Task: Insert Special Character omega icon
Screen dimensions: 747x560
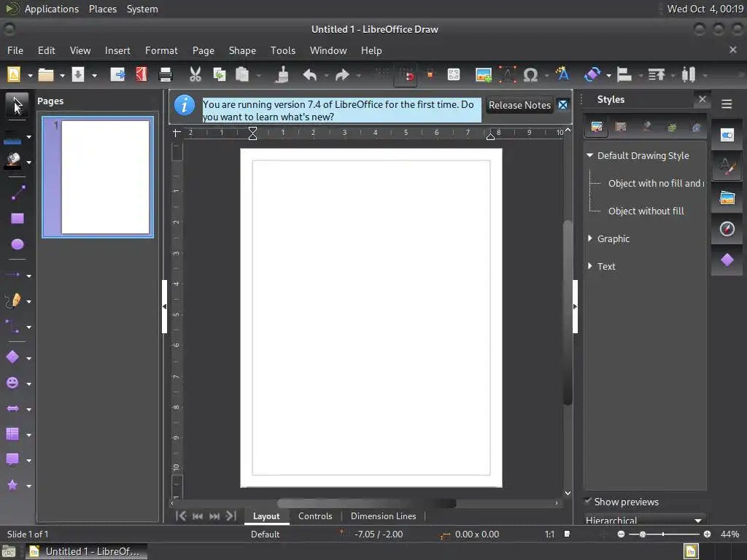Action: (530, 75)
